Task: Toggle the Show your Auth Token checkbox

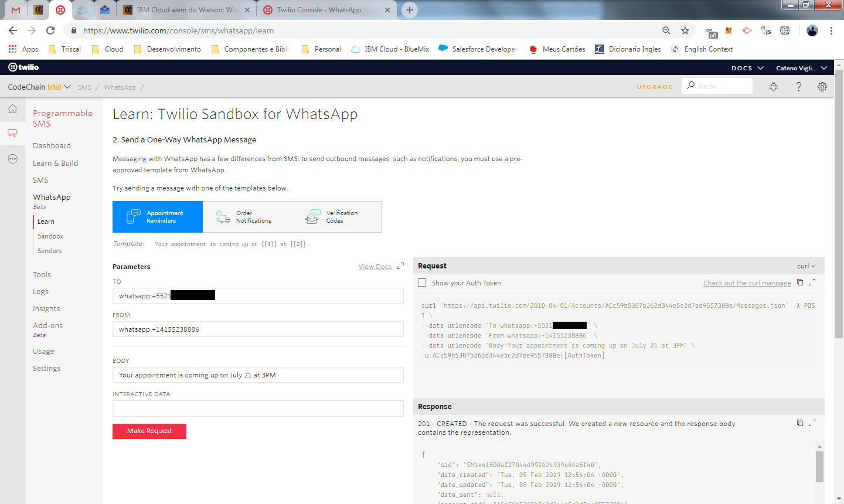Action: [x=422, y=282]
